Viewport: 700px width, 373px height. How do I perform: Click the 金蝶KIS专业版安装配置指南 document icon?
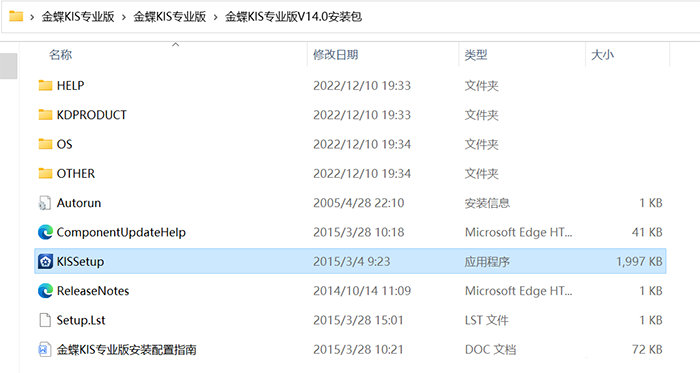[44, 349]
